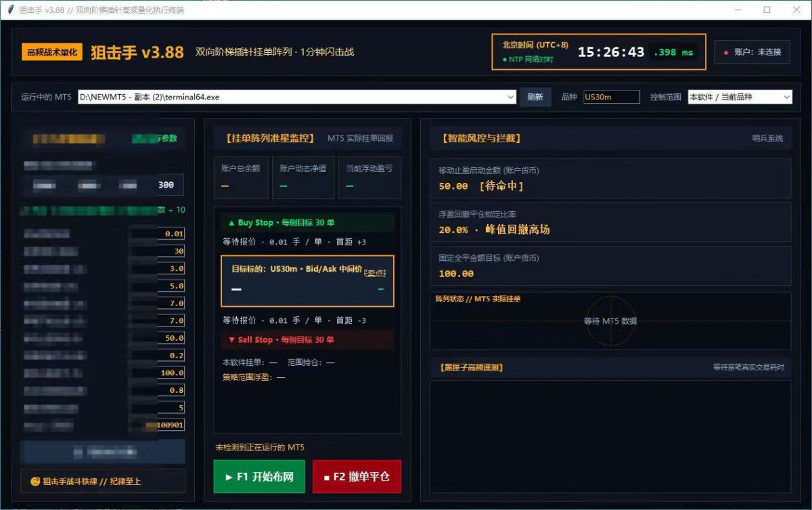This screenshot has width=812, height=510.
Task: Click the red dot beside 账户: 未连接
Action: point(726,52)
